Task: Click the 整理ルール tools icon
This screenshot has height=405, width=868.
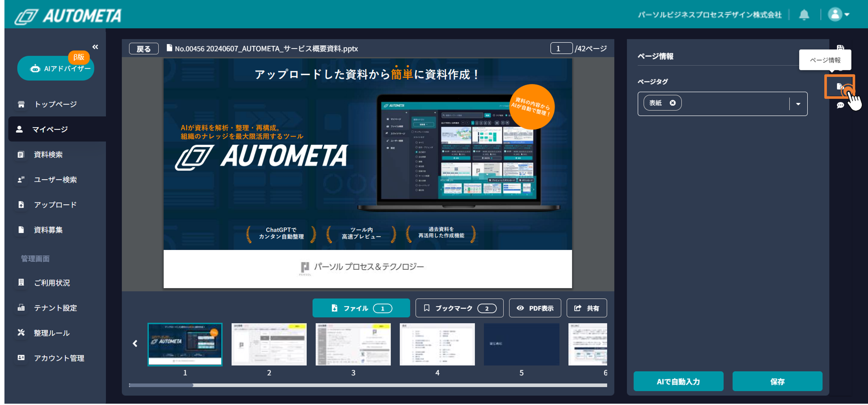Action: coord(21,333)
